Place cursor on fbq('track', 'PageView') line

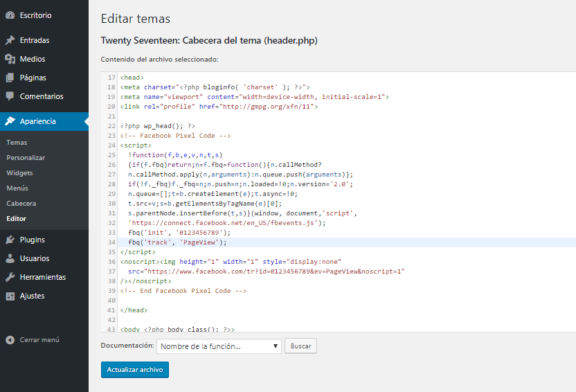[x=177, y=242]
